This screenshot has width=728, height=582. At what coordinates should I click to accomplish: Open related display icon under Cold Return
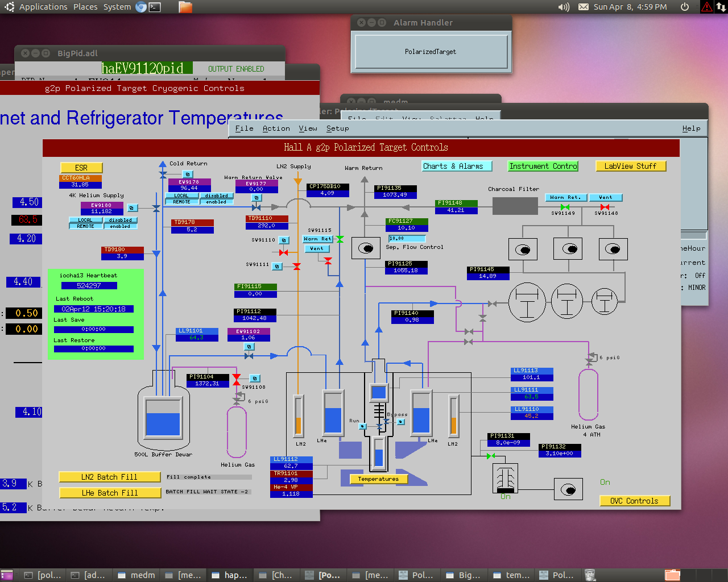click(188, 174)
